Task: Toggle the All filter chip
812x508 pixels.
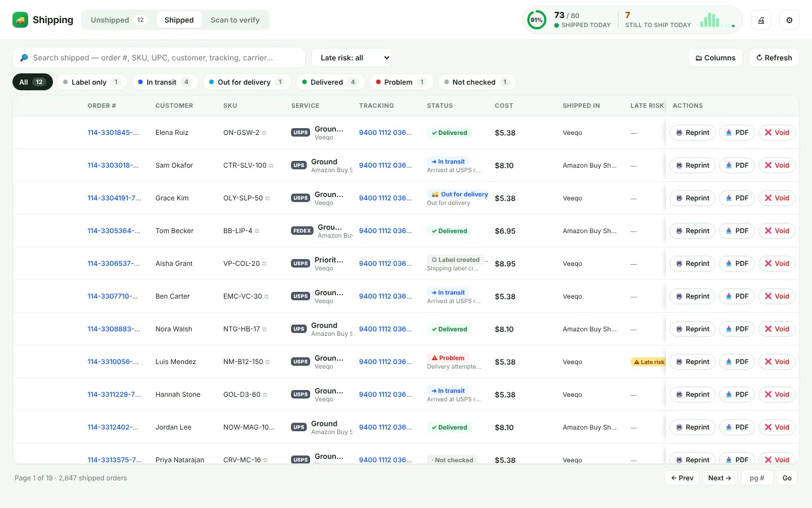Action: pyautogui.click(x=33, y=82)
